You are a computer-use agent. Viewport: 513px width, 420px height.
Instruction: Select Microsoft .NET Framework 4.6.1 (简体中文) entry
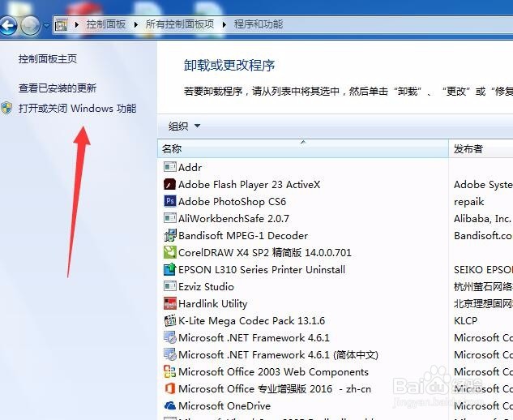(278, 354)
